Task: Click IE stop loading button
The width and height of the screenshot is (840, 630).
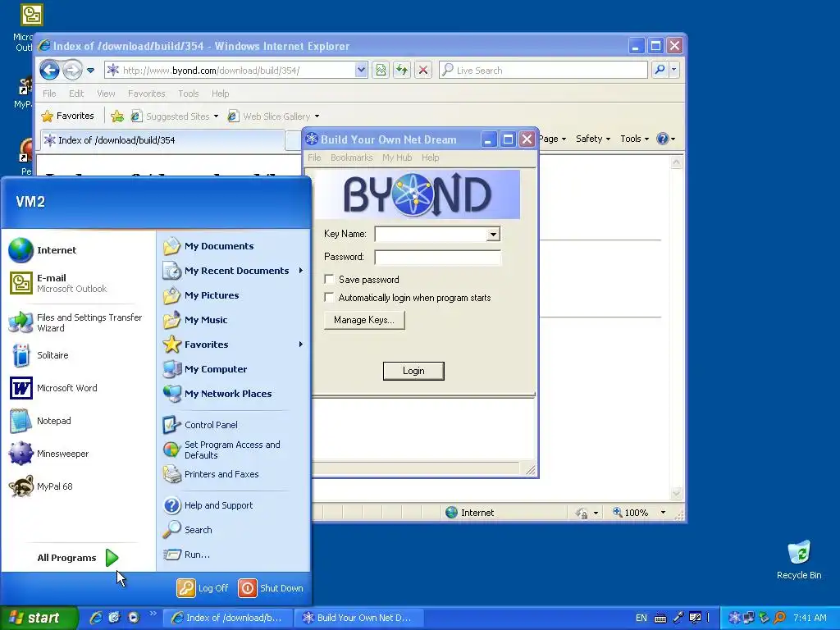Action: pos(423,70)
